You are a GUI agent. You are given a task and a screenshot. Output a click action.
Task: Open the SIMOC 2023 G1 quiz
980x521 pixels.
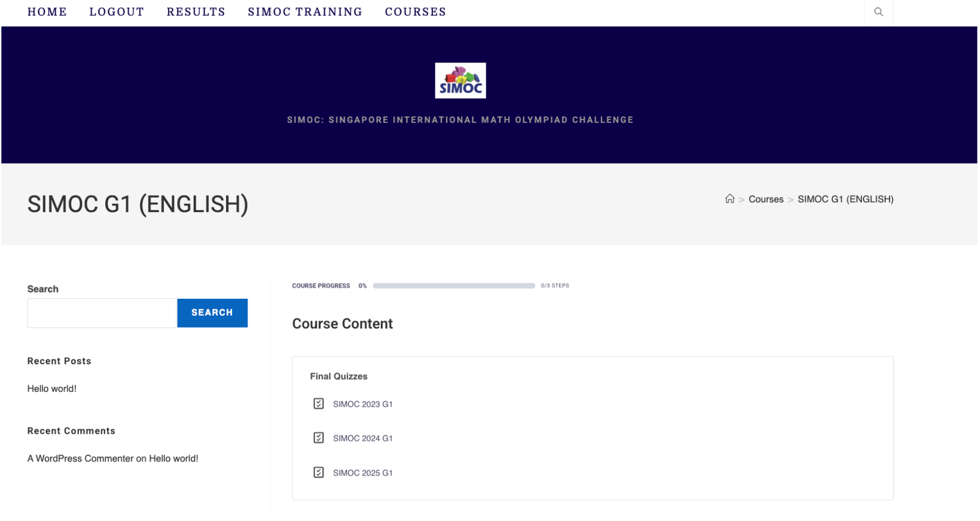click(363, 404)
